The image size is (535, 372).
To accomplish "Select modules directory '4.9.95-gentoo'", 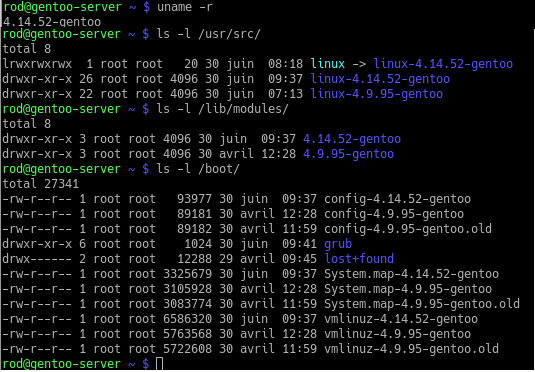I will 348,154.
